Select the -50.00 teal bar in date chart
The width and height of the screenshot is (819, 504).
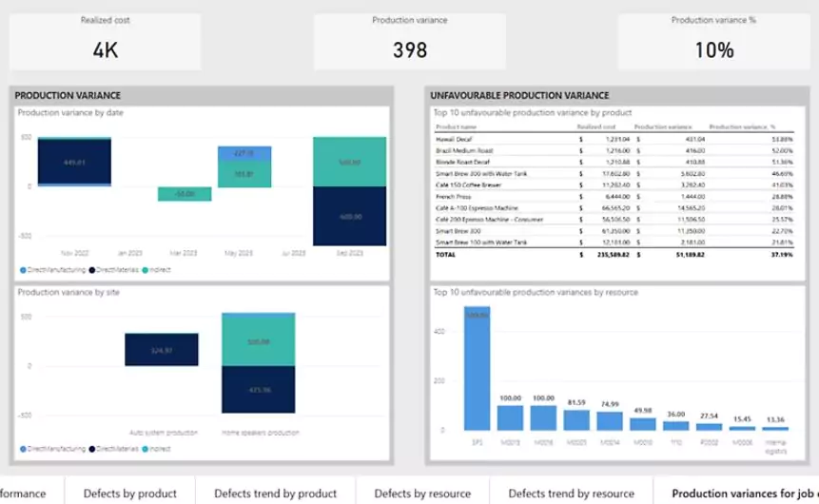(x=185, y=194)
